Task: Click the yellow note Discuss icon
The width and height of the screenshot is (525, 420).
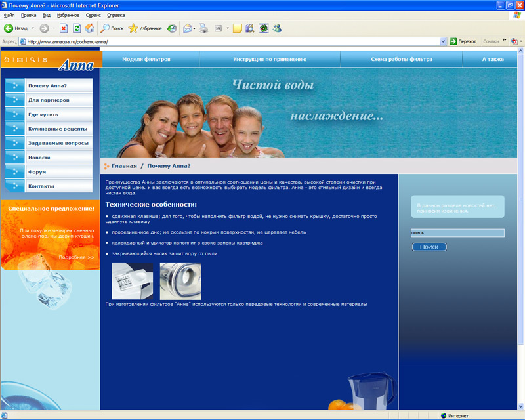Action: click(x=238, y=28)
